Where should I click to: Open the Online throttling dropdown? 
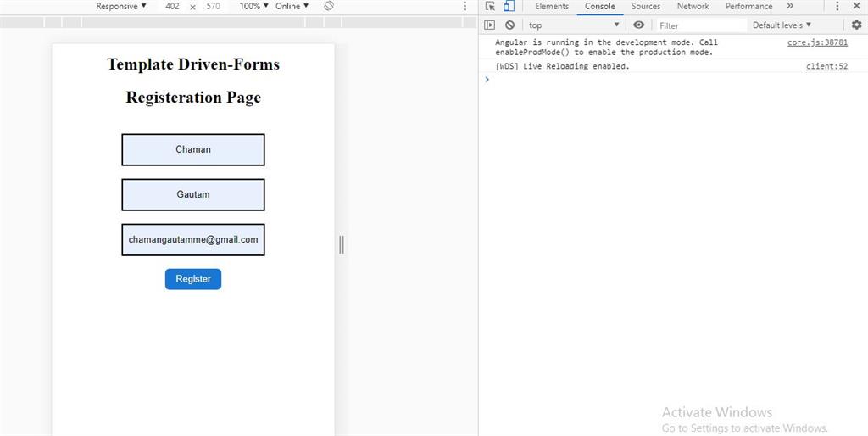292,6
